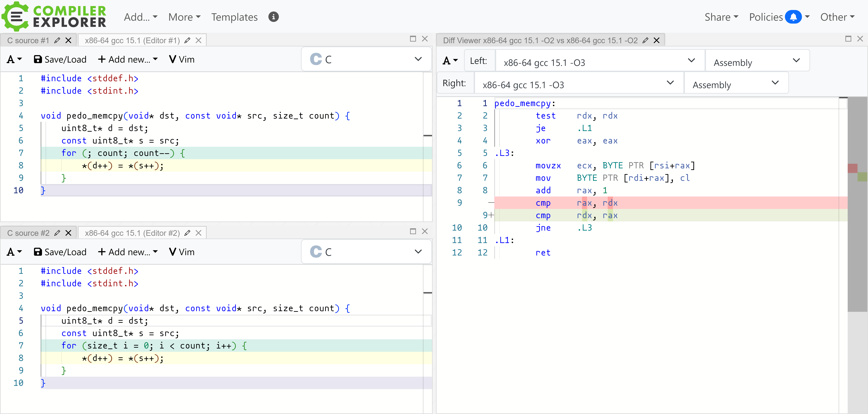The height and width of the screenshot is (414, 868).
Task: Click '#include <stdint.h>' in source #2 editor
Action: tap(89, 283)
